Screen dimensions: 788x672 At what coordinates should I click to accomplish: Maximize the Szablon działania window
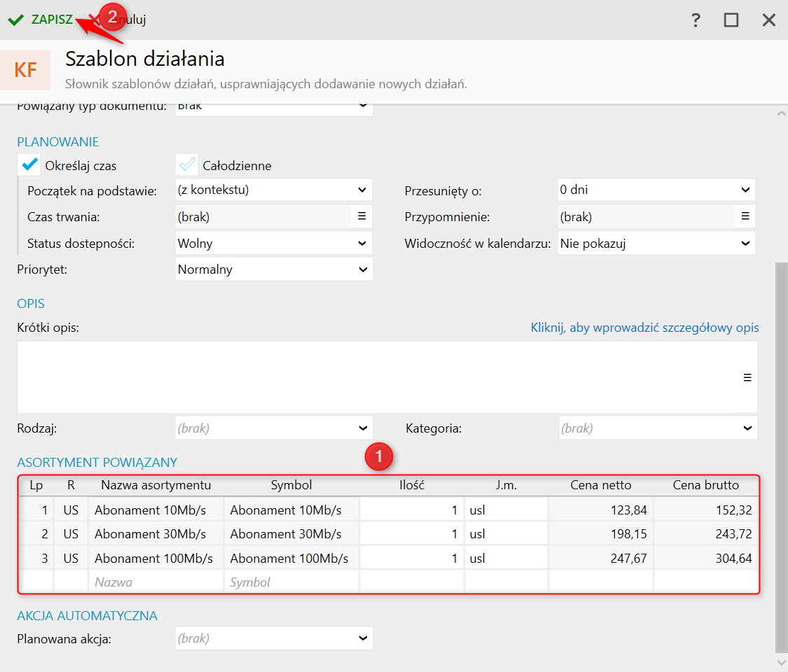point(731,20)
